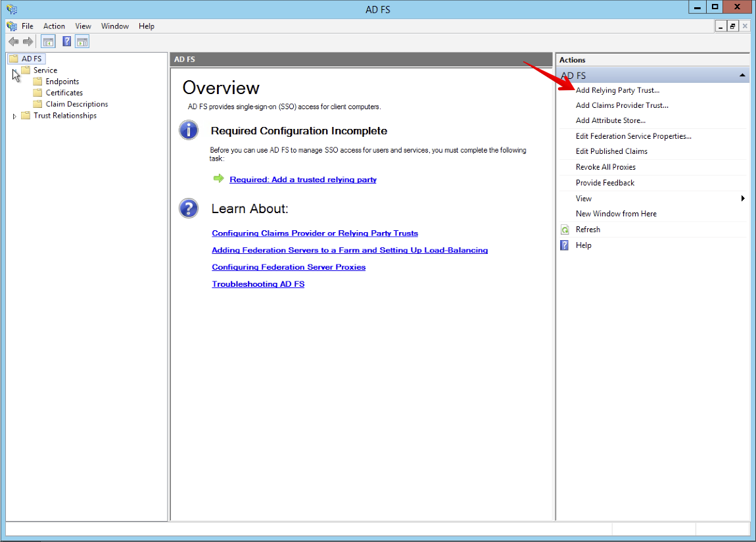Click the Help icon in Actions pane

[565, 245]
